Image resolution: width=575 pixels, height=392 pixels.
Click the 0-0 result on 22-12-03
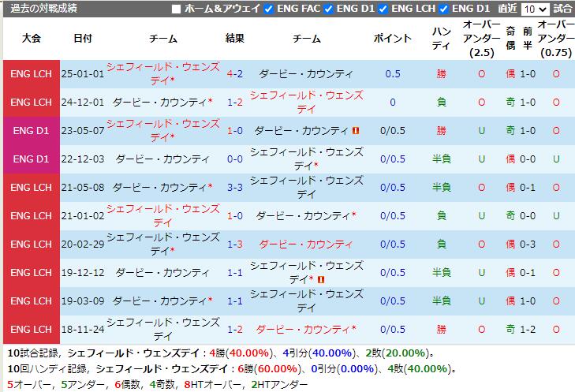[234, 159]
